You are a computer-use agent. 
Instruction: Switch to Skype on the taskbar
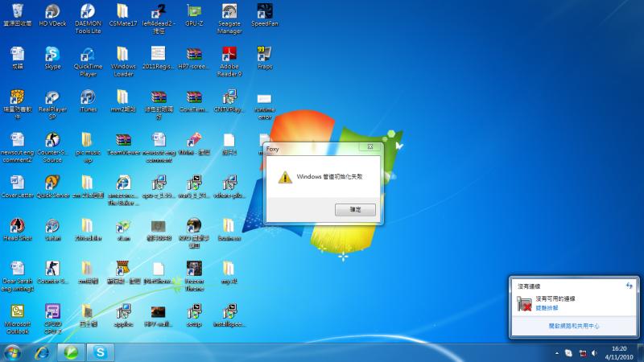(x=100, y=352)
